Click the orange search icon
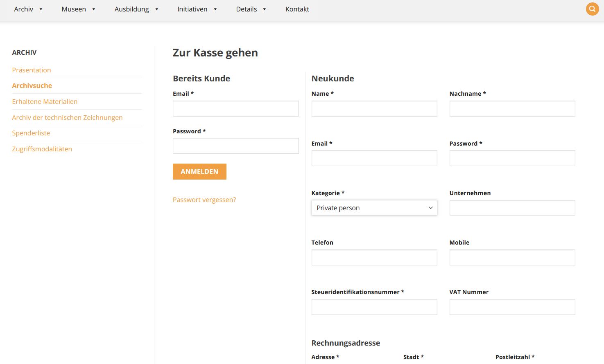 click(x=592, y=9)
